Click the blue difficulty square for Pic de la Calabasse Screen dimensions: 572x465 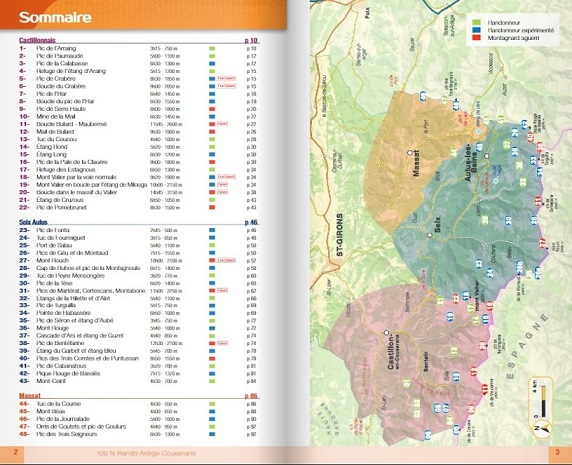click(212, 63)
